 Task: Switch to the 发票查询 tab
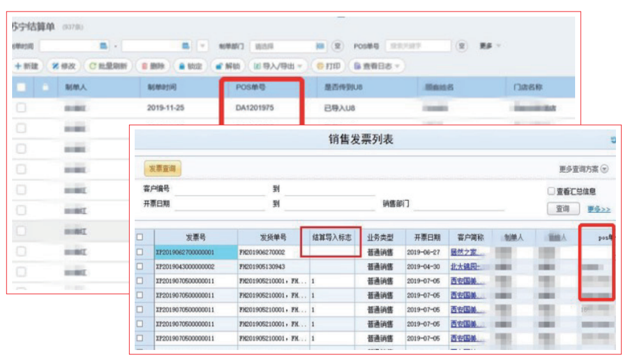(163, 168)
